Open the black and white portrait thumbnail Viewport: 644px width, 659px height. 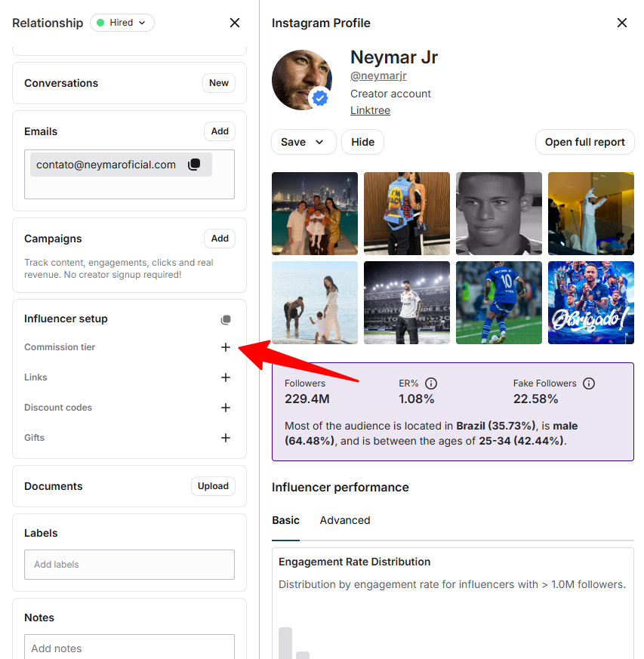(499, 214)
